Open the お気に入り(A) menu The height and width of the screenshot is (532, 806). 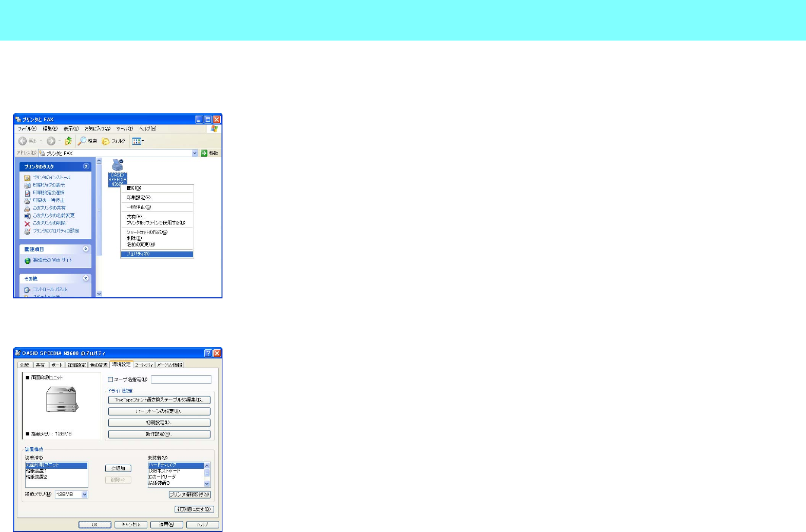98,129
